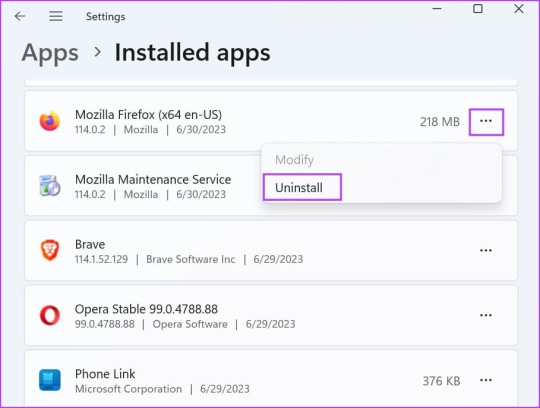Click the Opera Stable logo icon
The image size is (540, 408).
[50, 315]
